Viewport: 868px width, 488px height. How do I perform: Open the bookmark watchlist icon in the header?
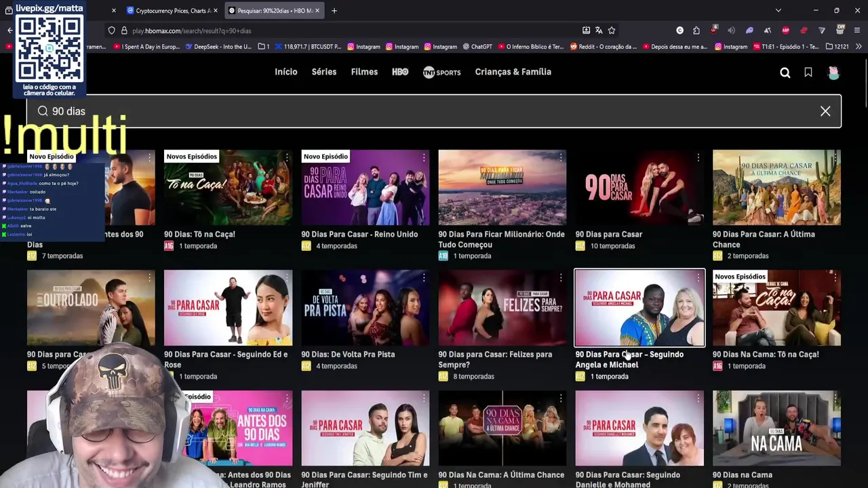(808, 73)
